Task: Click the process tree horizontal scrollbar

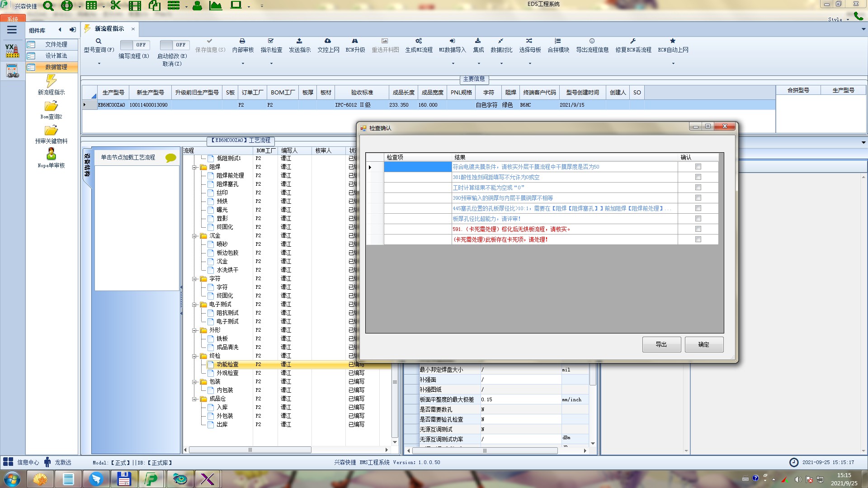Action: pos(250,450)
